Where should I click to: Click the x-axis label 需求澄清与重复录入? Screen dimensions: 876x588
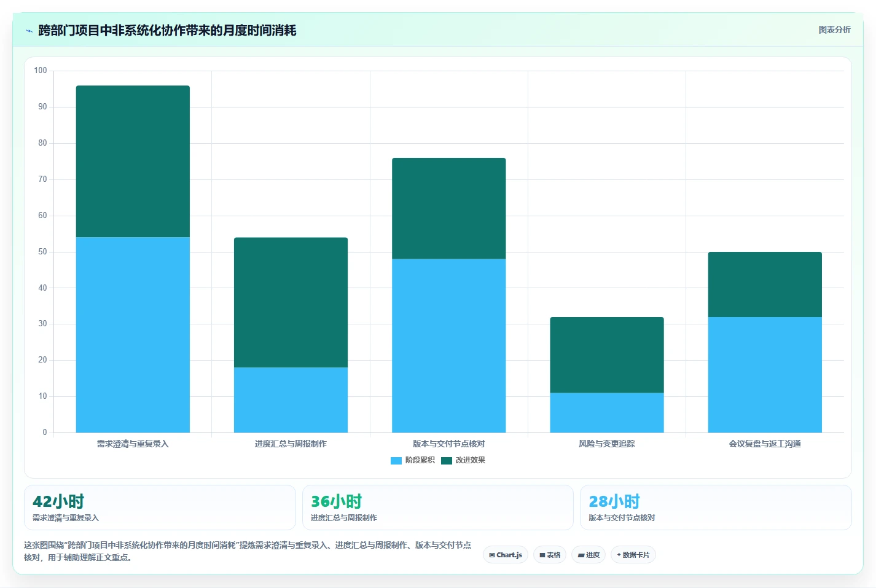pos(133,444)
